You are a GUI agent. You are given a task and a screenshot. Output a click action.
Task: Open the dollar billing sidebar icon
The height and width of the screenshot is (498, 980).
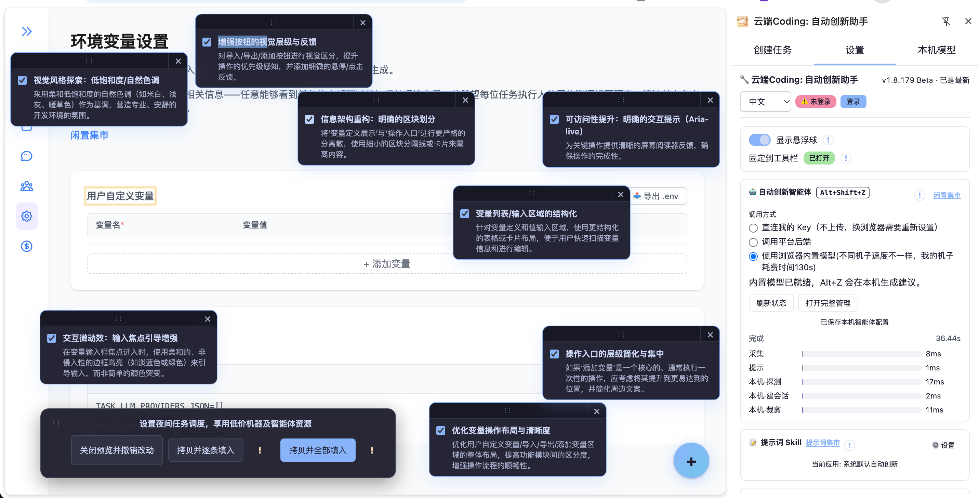[x=27, y=246]
